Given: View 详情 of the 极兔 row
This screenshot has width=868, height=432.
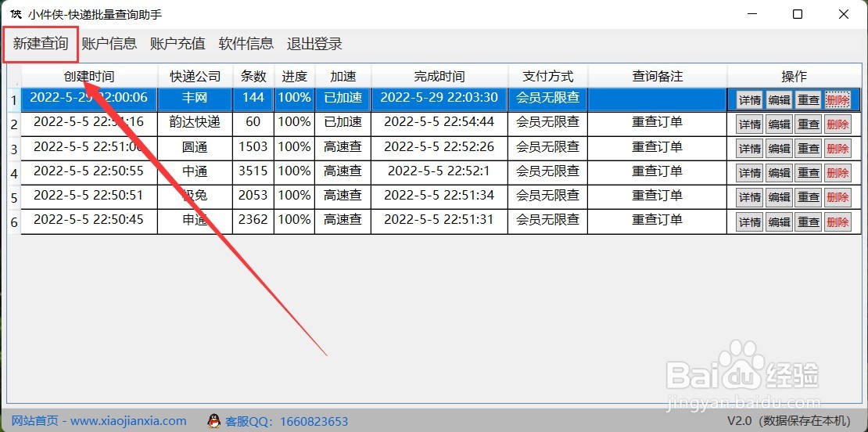Looking at the screenshot, I should [750, 197].
